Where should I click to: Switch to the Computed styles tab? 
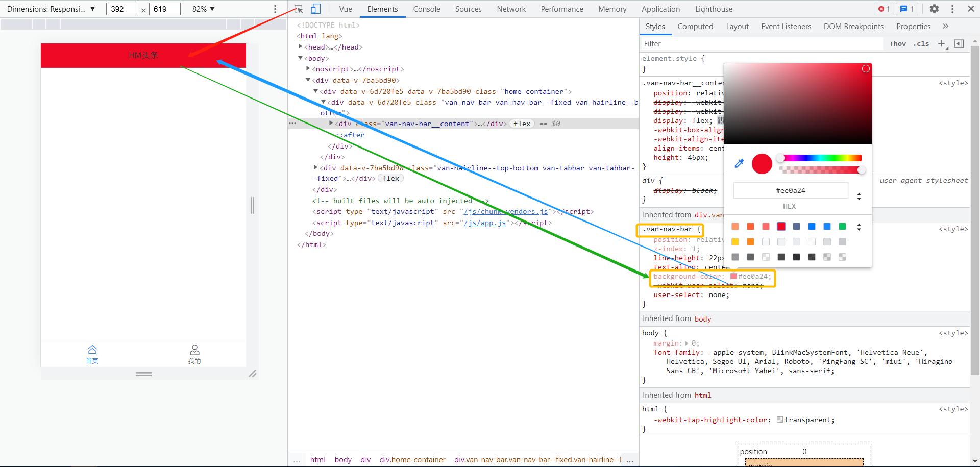(x=695, y=27)
